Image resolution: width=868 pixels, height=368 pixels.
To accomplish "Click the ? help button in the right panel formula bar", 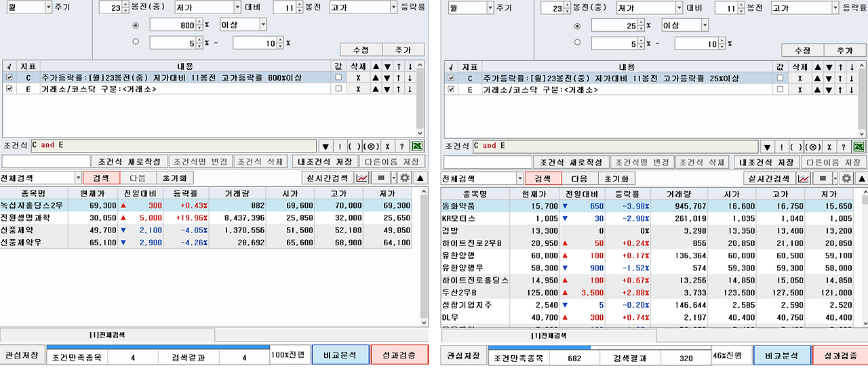I will pyautogui.click(x=844, y=146).
